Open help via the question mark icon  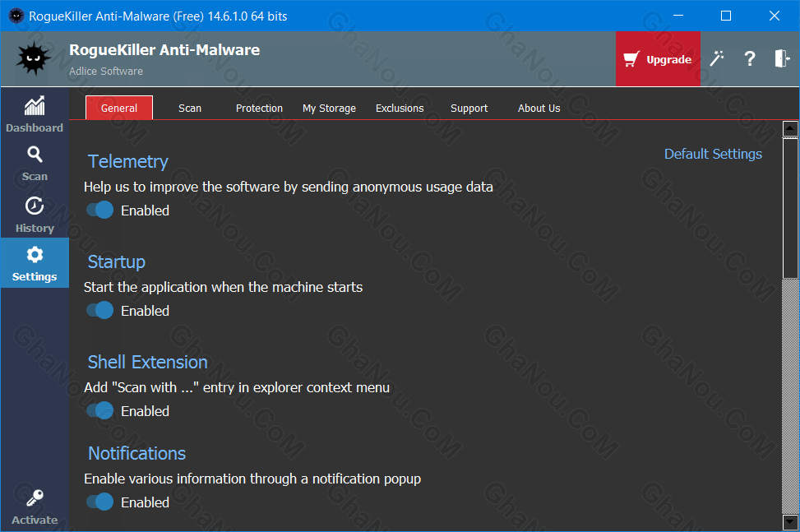[750, 58]
